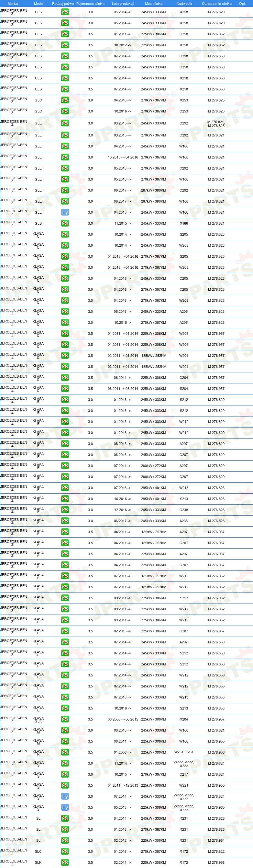Click engine code M 276.956 in SLK row
Image resolution: width=253 pixels, height=868 pixels.
point(216,862)
